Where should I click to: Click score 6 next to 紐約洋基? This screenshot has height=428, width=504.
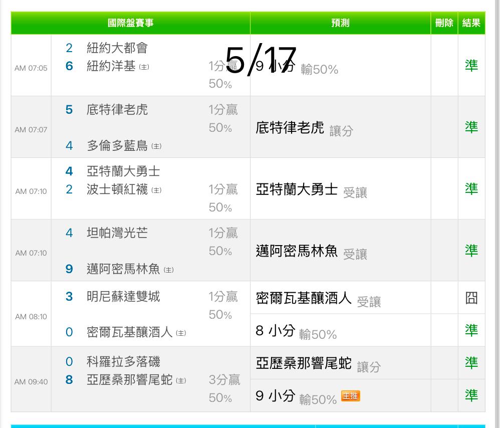(x=69, y=66)
